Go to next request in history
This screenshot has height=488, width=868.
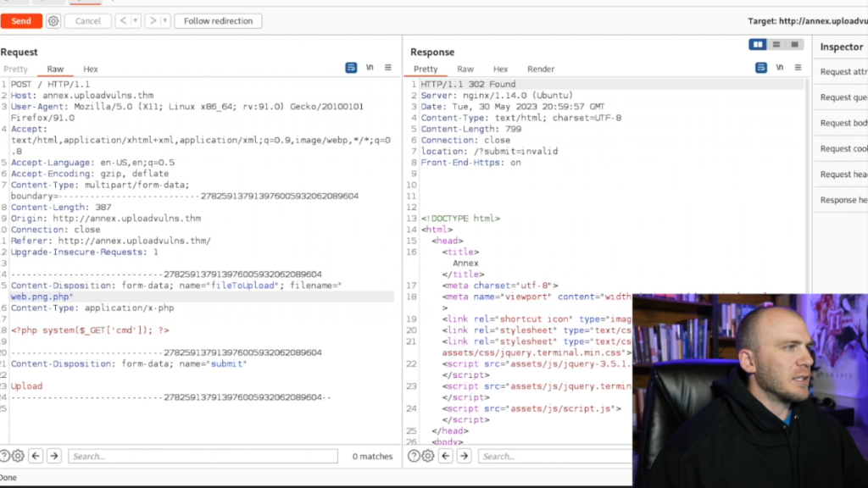pyautogui.click(x=153, y=21)
